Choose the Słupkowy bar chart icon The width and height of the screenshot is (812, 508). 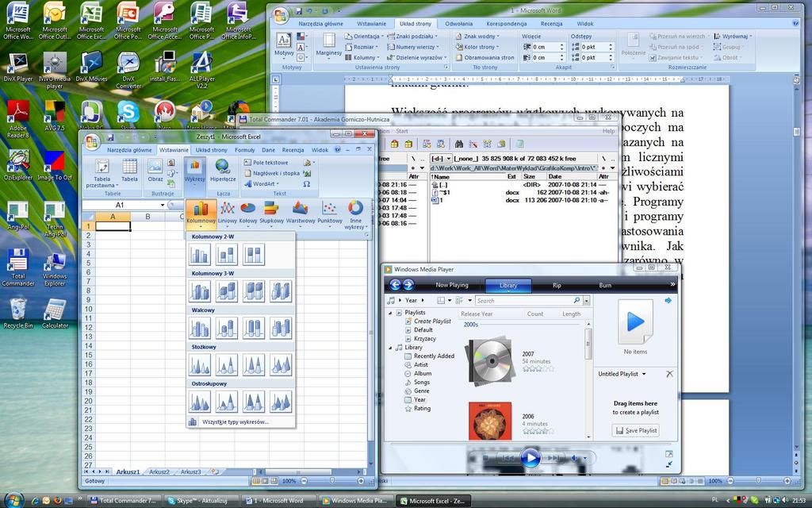click(x=271, y=213)
